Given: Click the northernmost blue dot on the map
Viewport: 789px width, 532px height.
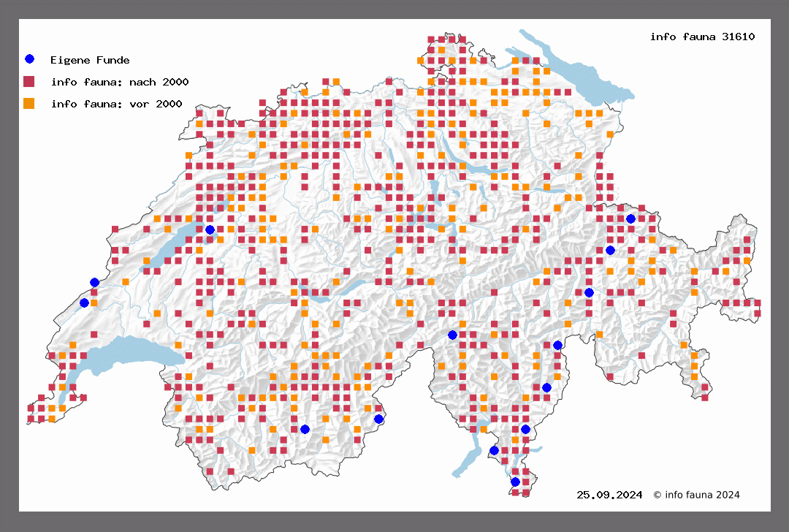Looking at the screenshot, I should point(630,218).
